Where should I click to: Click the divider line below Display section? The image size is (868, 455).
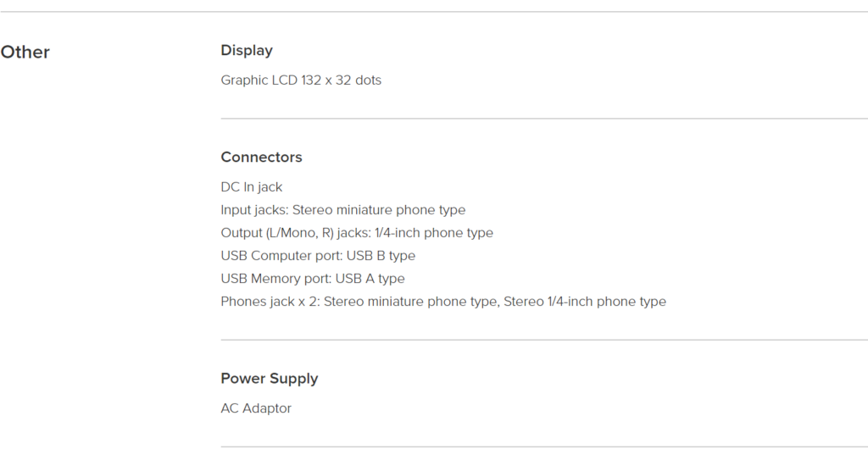click(x=544, y=119)
